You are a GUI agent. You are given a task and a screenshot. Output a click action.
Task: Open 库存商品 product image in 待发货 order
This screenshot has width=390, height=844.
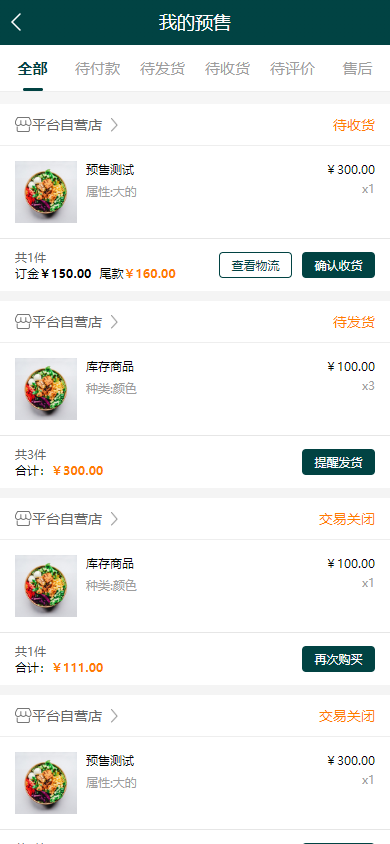click(46, 389)
